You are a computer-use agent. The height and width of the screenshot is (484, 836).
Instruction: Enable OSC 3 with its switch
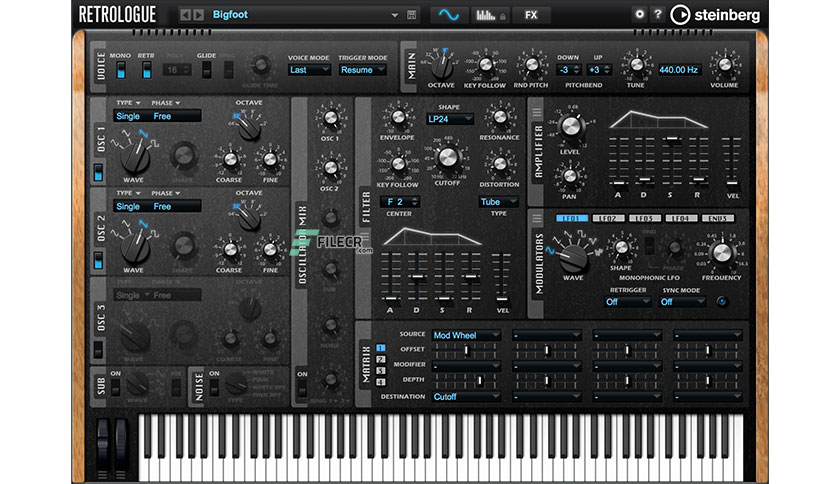tap(98, 350)
